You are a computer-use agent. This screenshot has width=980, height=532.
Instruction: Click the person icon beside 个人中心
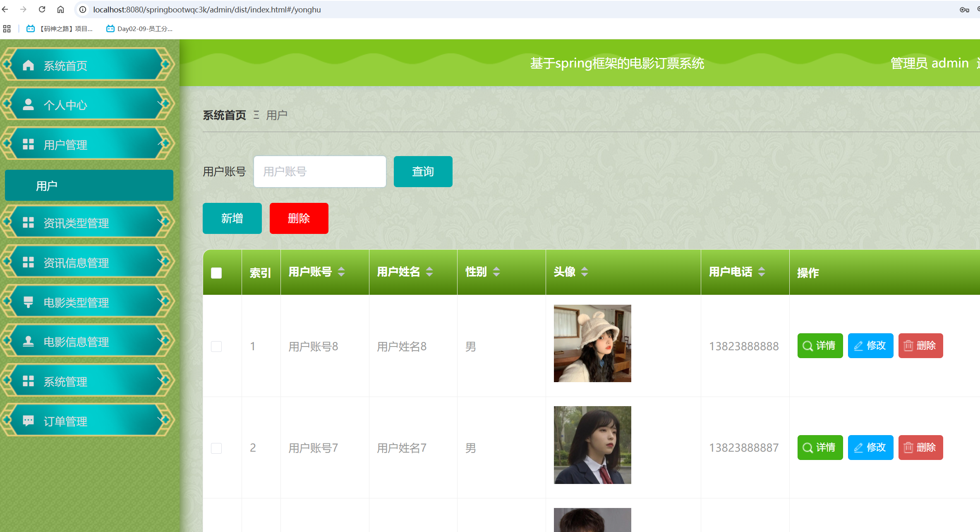coord(28,104)
